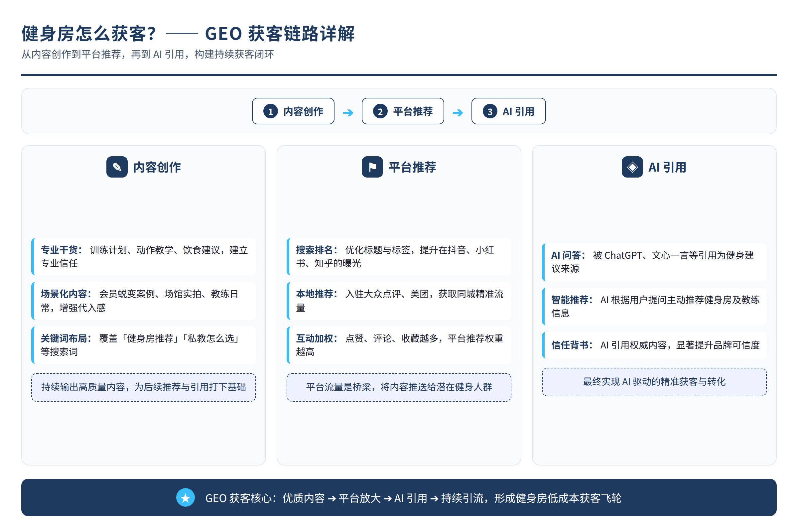Screen dimensions: 798x532
Task: Select the AI 引用 step pill
Action: click(x=509, y=111)
